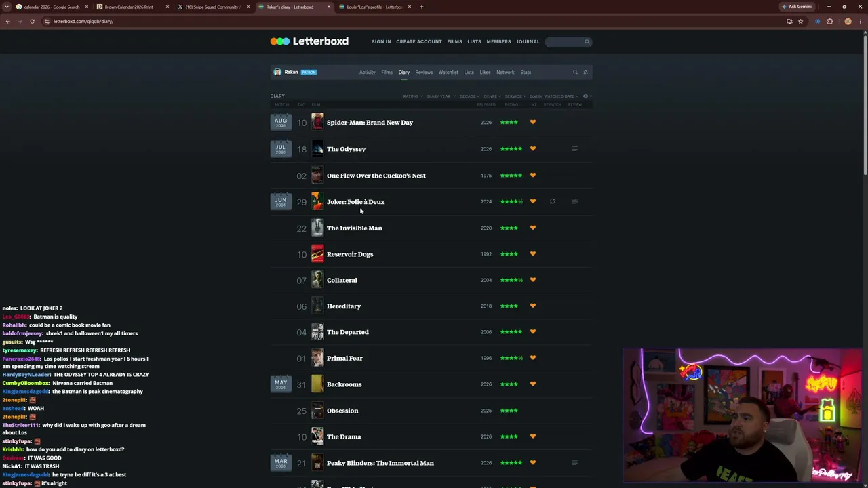This screenshot has width=868, height=488.
Task: Switch to the Films profile tab
Action: coord(387,72)
